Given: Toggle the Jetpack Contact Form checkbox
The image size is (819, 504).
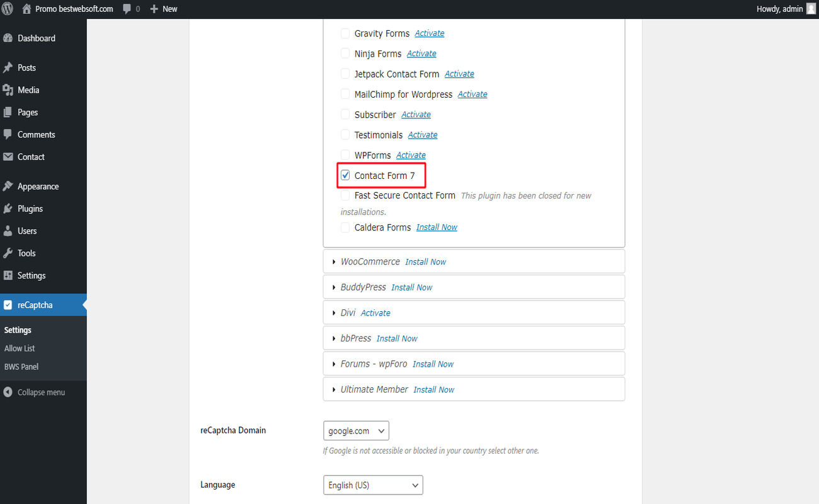Looking at the screenshot, I should pyautogui.click(x=345, y=74).
